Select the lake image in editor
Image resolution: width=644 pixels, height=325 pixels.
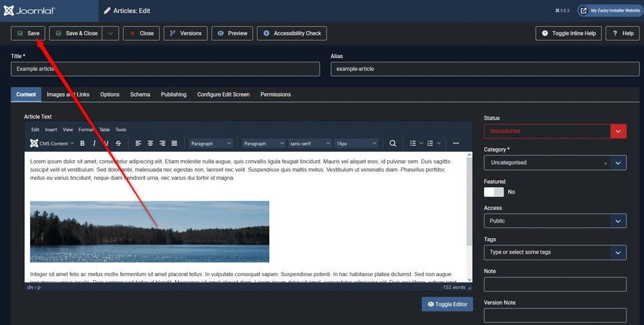point(149,232)
